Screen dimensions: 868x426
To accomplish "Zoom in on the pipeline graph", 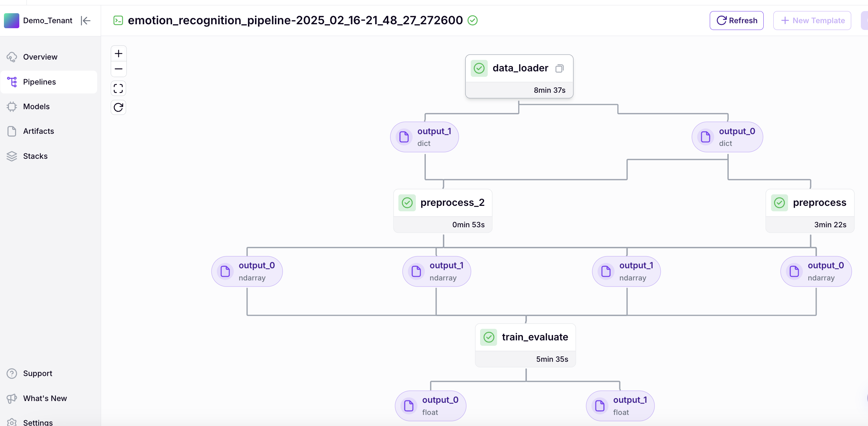I will pyautogui.click(x=119, y=54).
